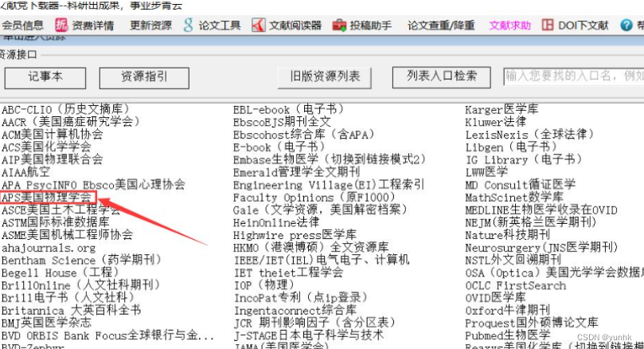Viewport: 644px width, 349px height.
Task: Click the blue help question mark icon
Action: click(626, 25)
